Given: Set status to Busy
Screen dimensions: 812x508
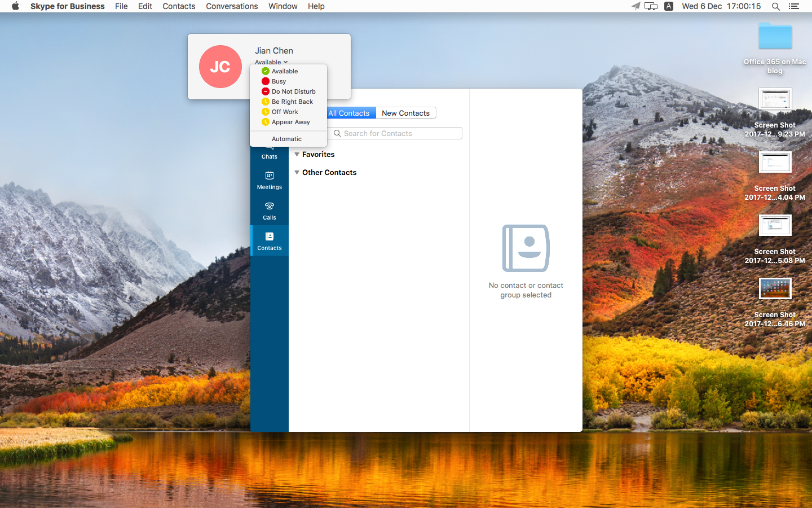Looking at the screenshot, I should [x=288, y=81].
